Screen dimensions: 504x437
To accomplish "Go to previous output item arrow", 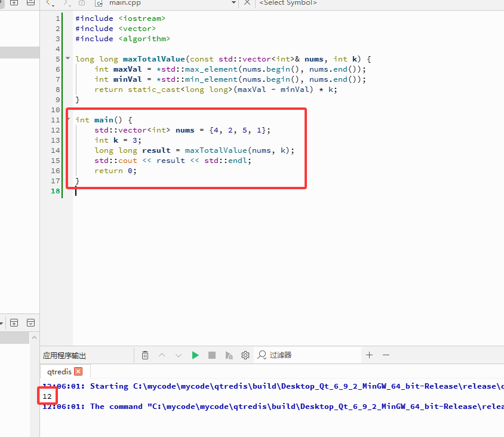I will [162, 355].
